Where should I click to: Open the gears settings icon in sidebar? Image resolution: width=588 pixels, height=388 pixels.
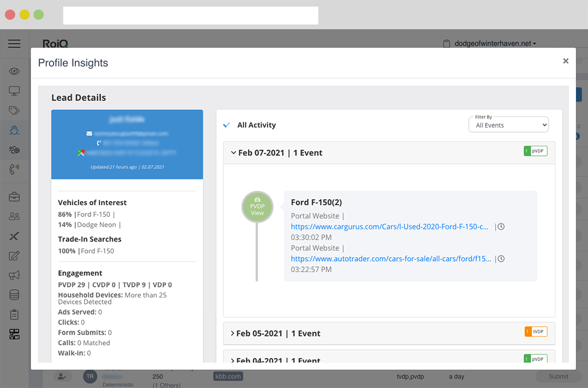click(14, 150)
